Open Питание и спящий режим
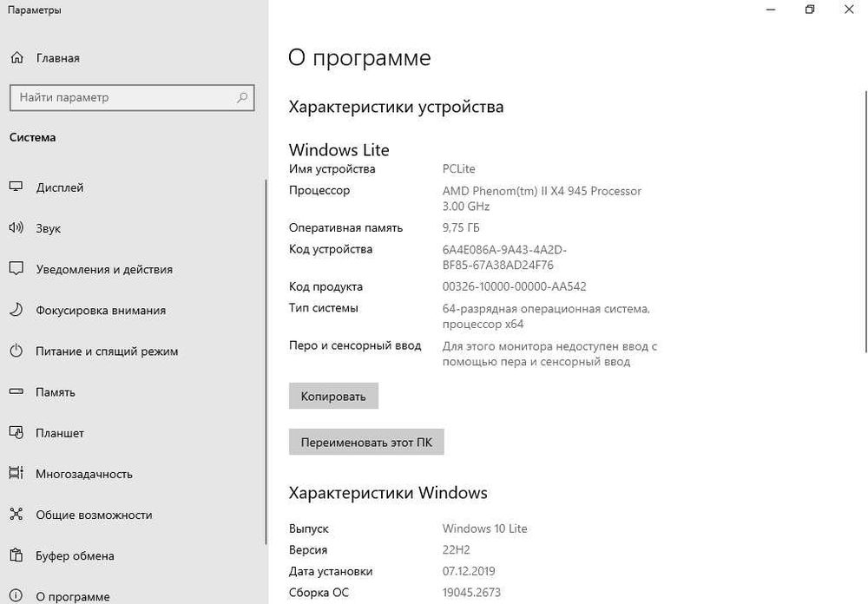868x604 pixels. (x=107, y=351)
